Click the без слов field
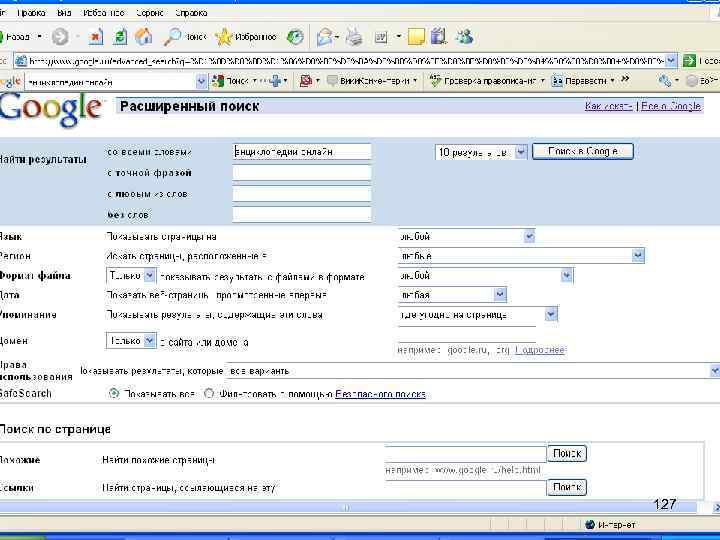Image resolution: width=720 pixels, height=540 pixels. [x=302, y=214]
